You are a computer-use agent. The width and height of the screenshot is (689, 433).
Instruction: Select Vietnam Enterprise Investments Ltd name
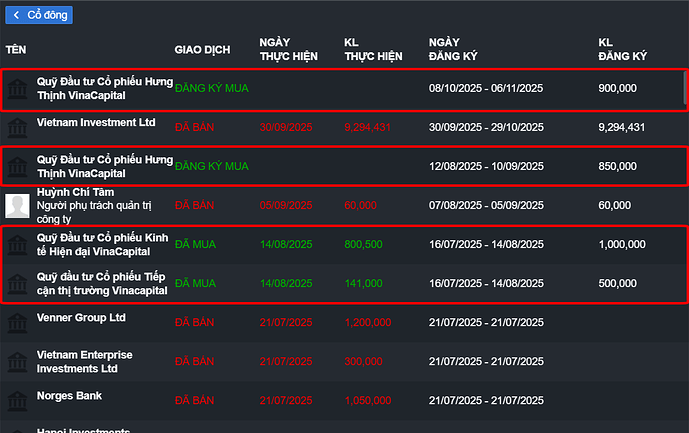84,361
